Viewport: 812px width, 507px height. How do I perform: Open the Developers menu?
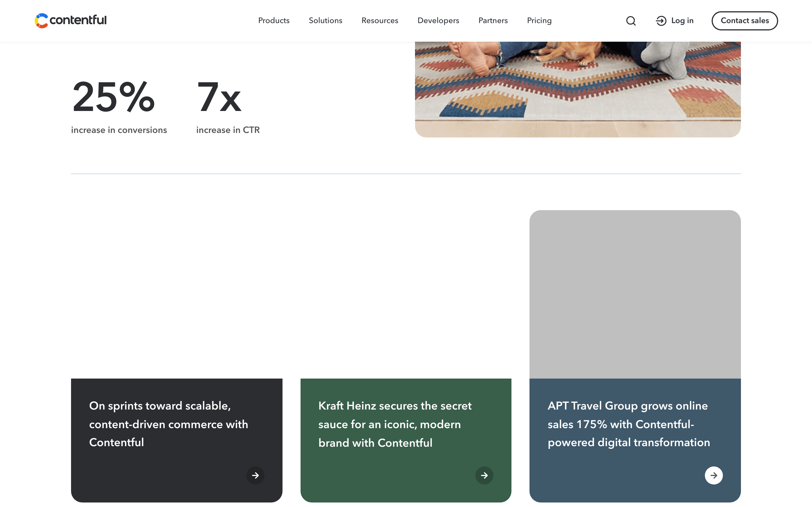pyautogui.click(x=438, y=21)
